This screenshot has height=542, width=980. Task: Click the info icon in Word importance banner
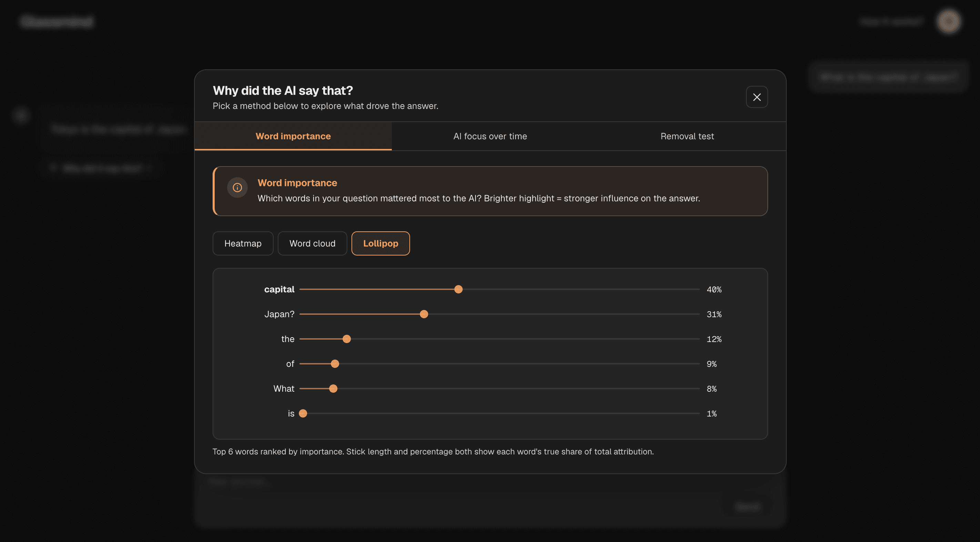[x=237, y=188]
